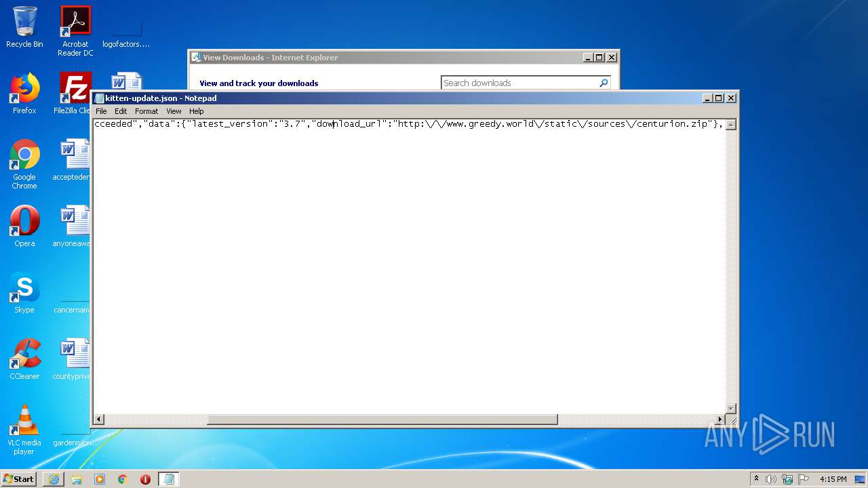Click the View Downloads window title icon
The height and width of the screenshot is (488, 868).
(x=196, y=58)
